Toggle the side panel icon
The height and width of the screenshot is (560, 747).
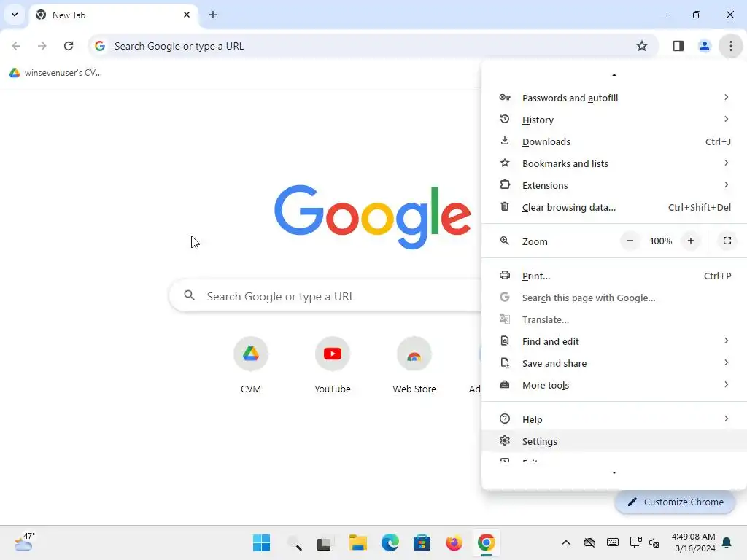pos(678,46)
